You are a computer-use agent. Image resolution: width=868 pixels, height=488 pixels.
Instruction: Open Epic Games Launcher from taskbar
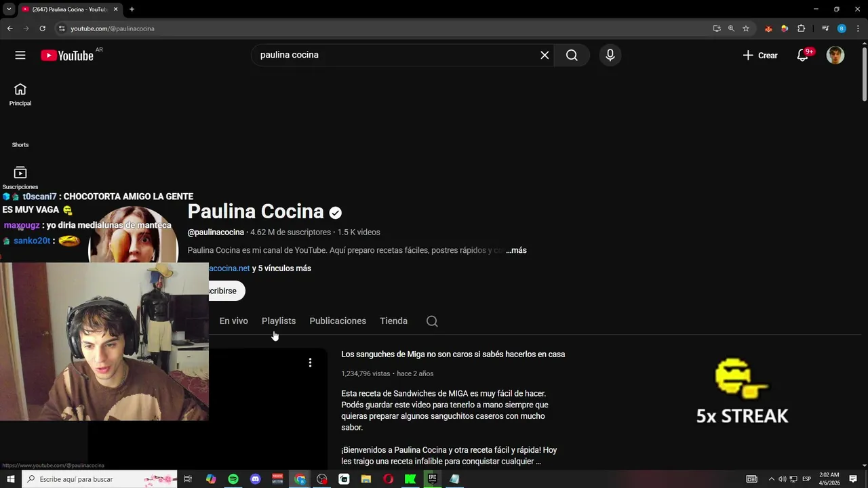point(433,479)
